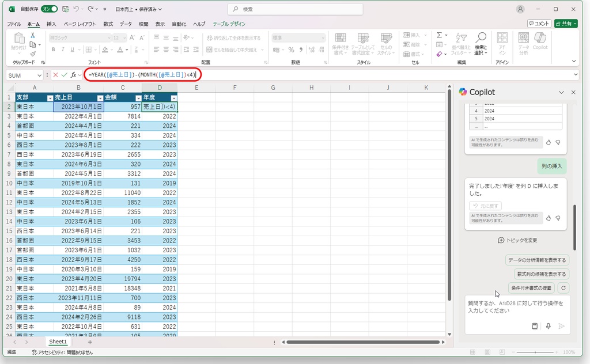The image size is (590, 364).
Task: Collapse the ribbon with the chevron
Action: pos(574,61)
